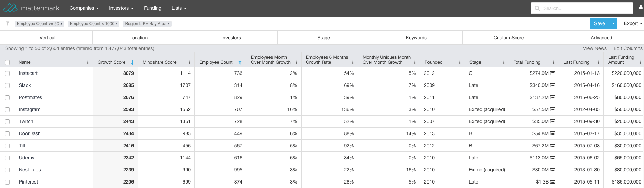This screenshot has width=644, height=188.
Task: Click the Mattermark logo icon
Action: (x=10, y=8)
